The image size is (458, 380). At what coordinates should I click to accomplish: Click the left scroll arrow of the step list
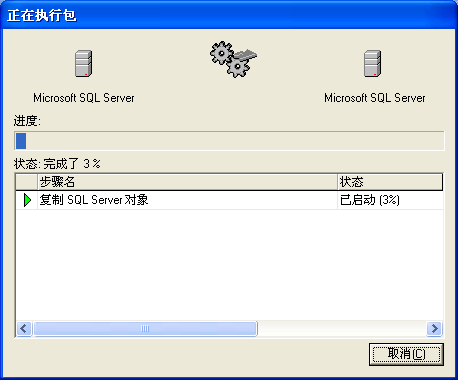24,329
